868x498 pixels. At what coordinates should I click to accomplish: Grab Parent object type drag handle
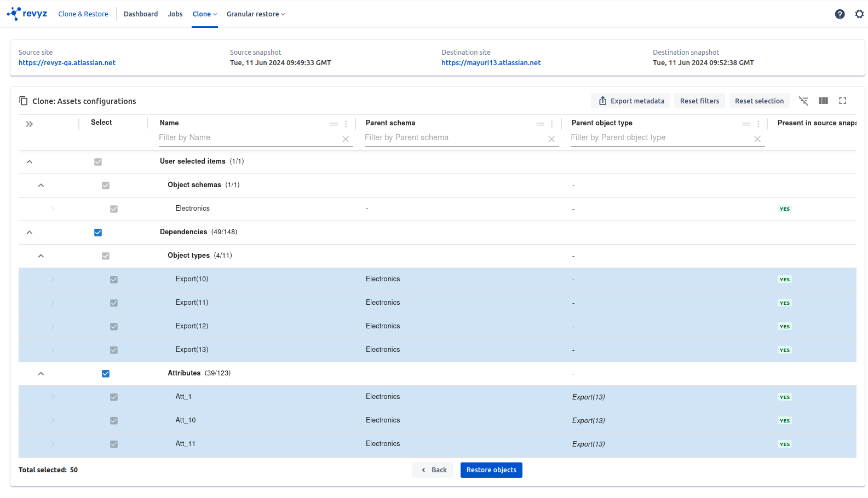coord(746,124)
